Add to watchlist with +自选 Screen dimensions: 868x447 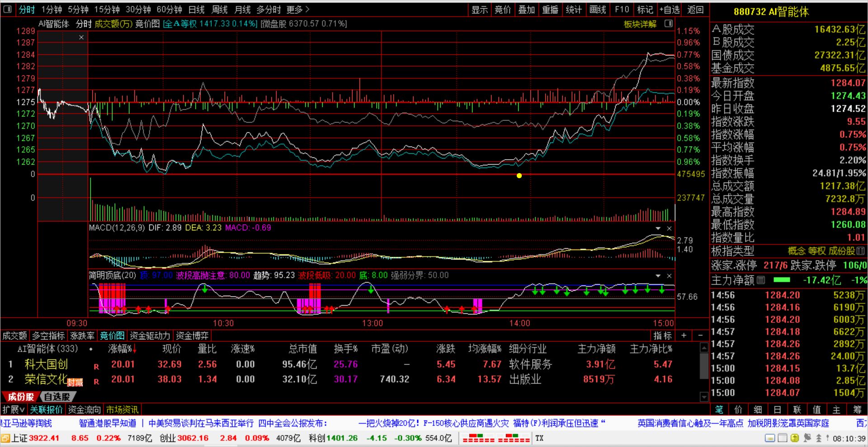click(x=669, y=9)
